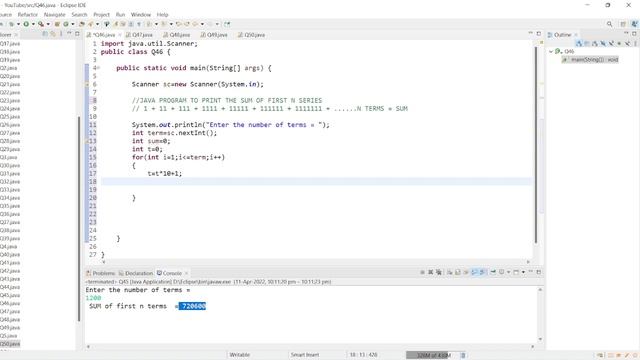This screenshot has height=360, width=640.
Task: Click the Search magnifier icon at top right
Action: (609, 24)
